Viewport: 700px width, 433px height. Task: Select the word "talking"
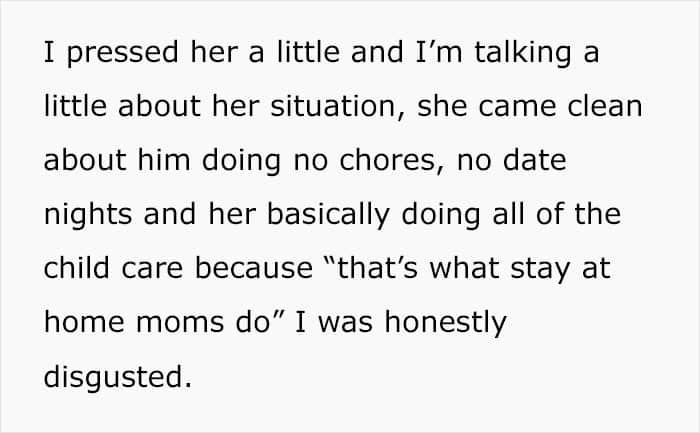pos(523,54)
